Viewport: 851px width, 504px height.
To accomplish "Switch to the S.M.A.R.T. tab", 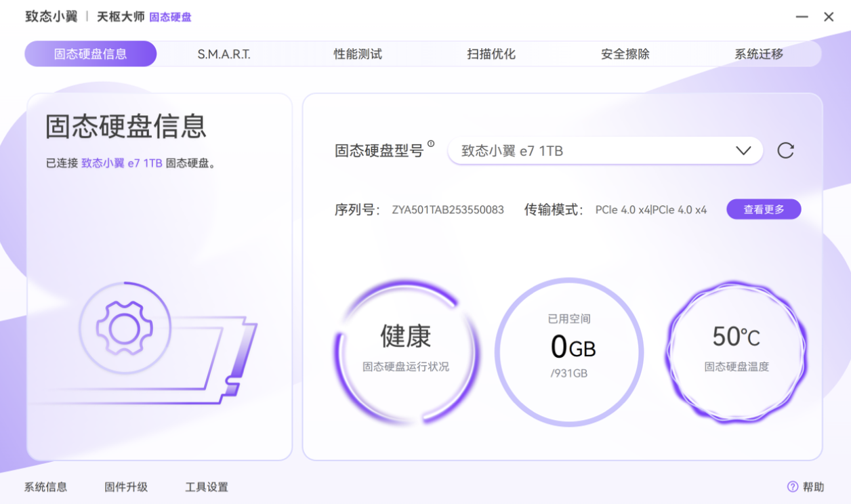I will [x=224, y=54].
